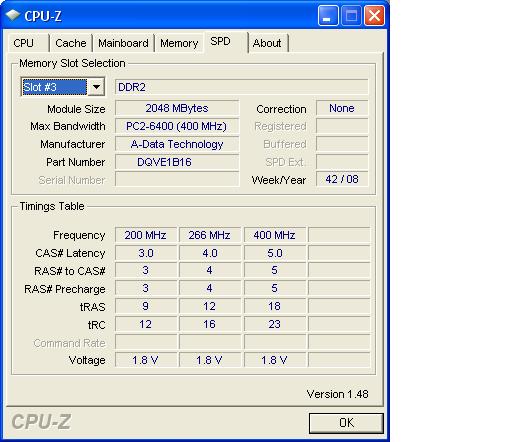
Task: Expand the memory slot dropdown arrow
Action: [96, 87]
